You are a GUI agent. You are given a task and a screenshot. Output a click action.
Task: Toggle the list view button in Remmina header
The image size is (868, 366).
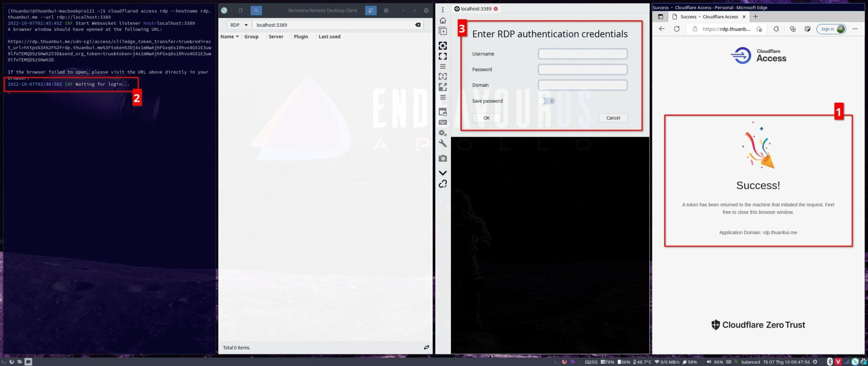pyautogui.click(x=371, y=10)
